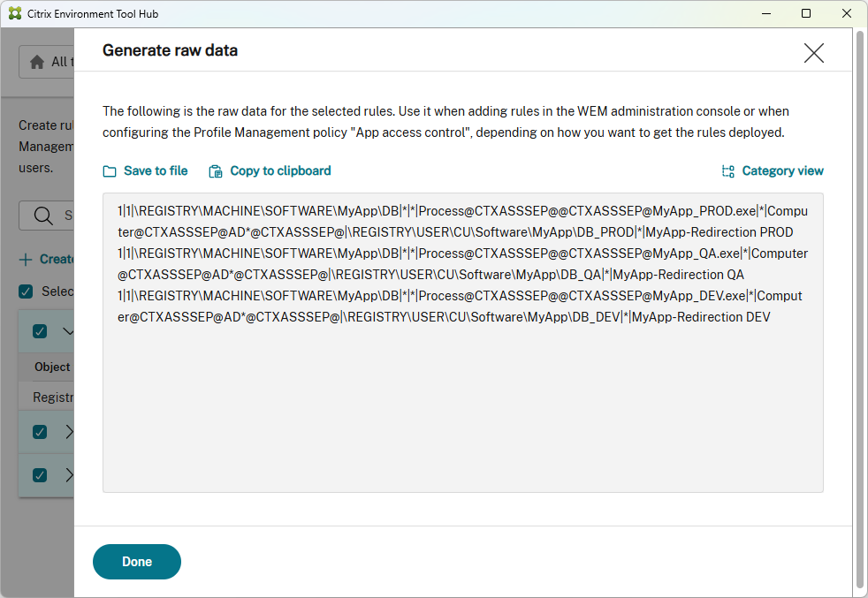Image resolution: width=868 pixels, height=598 pixels.
Task: Expand the rule directly below the Registry row
Action: (69, 432)
